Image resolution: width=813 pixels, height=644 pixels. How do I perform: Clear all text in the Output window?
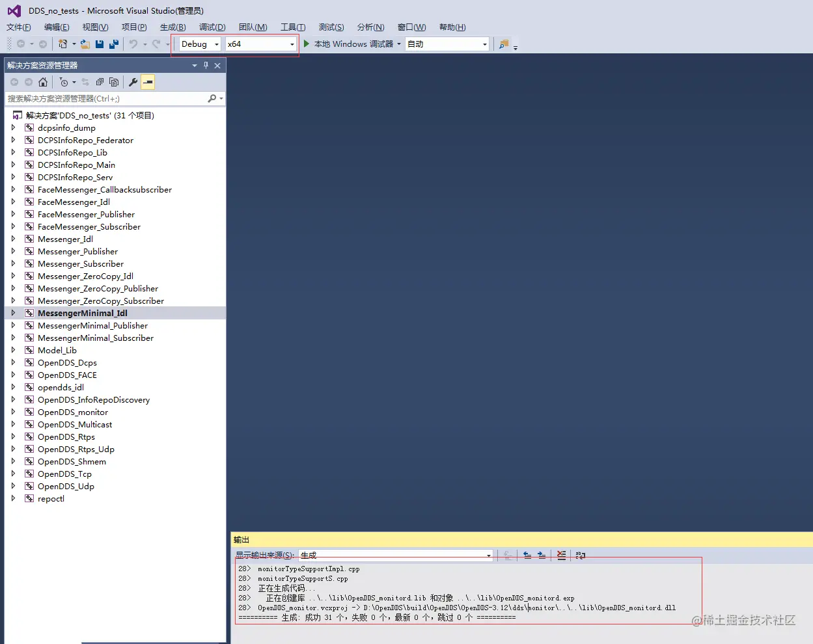coord(561,555)
